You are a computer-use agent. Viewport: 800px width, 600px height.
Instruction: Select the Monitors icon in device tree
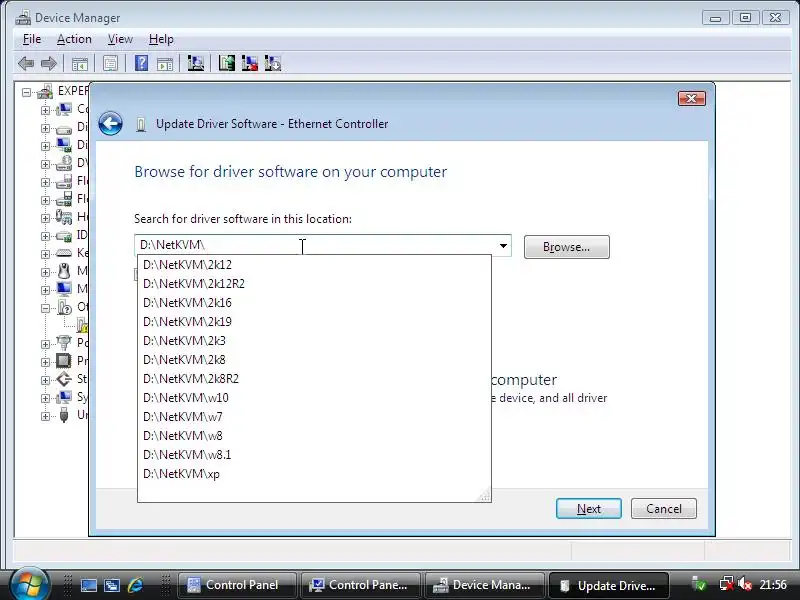(x=64, y=289)
